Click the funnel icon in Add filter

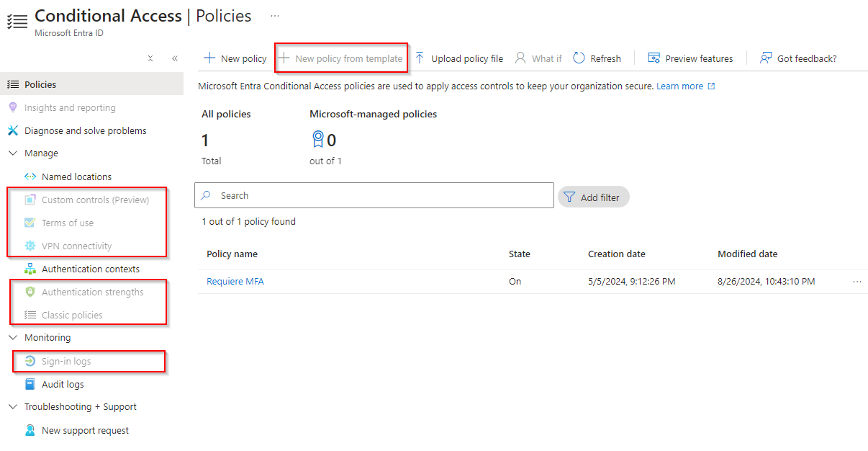coord(569,197)
